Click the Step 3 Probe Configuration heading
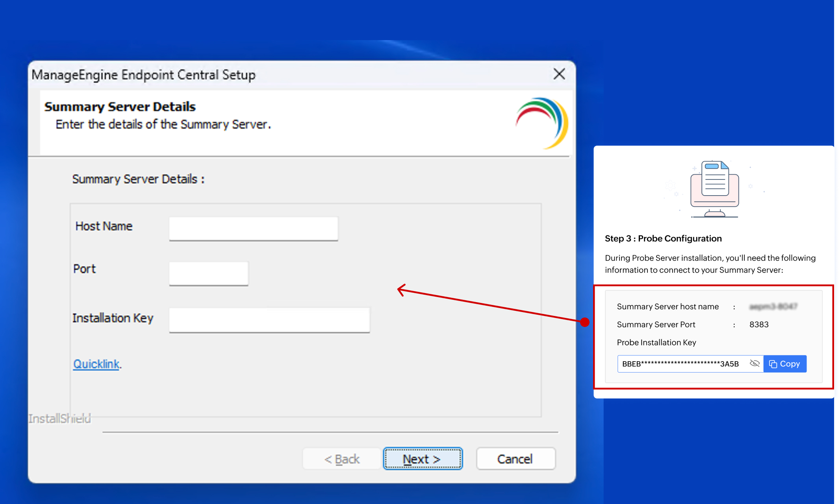This screenshot has width=840, height=504. coord(663,238)
